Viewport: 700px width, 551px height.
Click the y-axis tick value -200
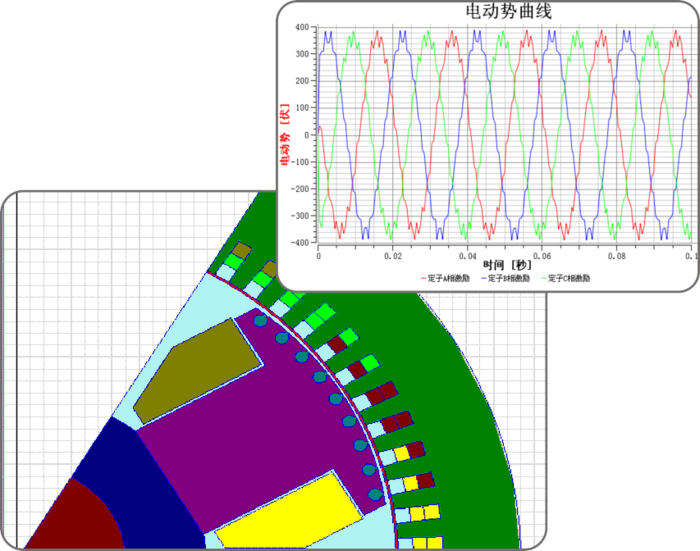tap(300, 189)
